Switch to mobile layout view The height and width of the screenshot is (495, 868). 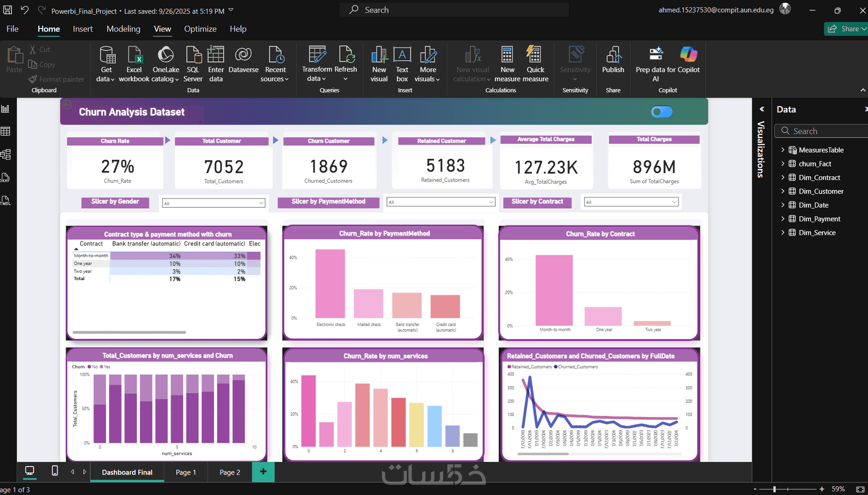pyautogui.click(x=55, y=471)
